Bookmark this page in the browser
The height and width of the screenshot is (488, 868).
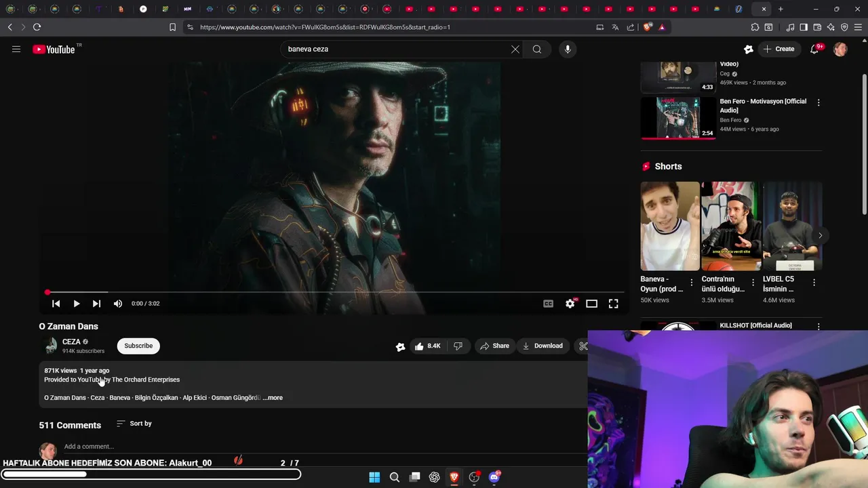click(172, 27)
